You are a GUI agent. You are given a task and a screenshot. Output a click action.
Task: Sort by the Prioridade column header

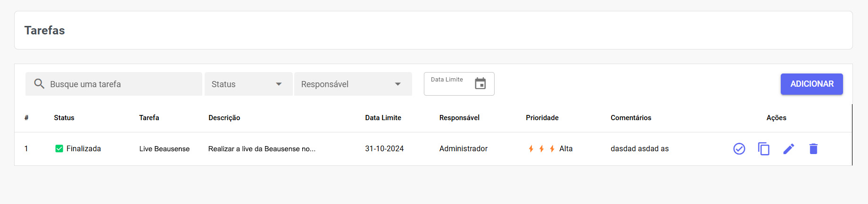coord(542,118)
